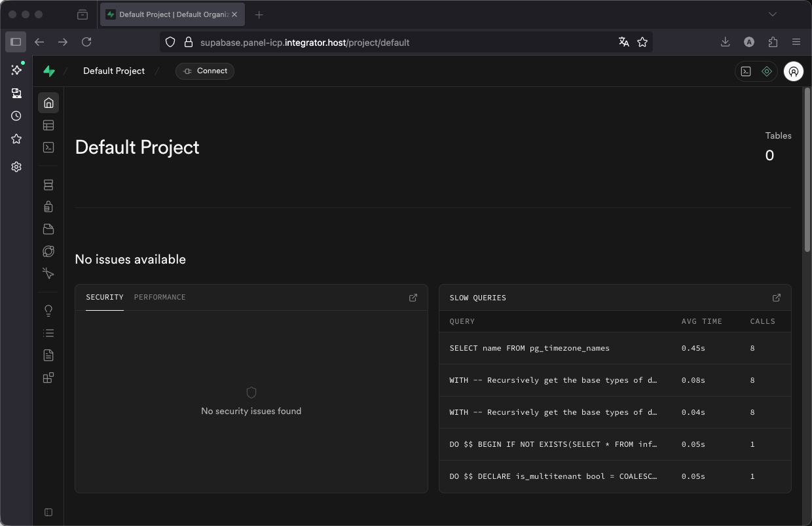Expand the browser tab list chevron
This screenshot has width=812, height=526.
click(x=773, y=14)
